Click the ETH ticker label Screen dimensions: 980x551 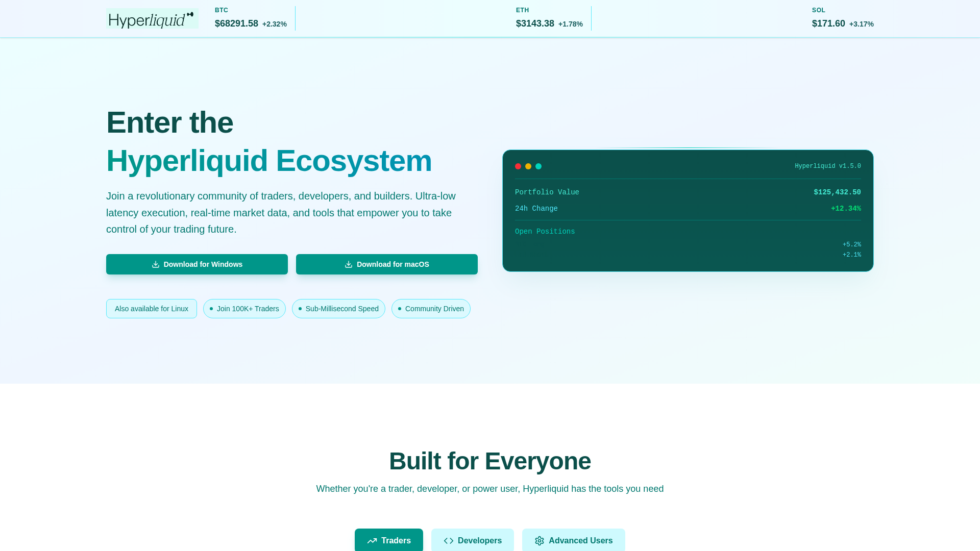(522, 10)
